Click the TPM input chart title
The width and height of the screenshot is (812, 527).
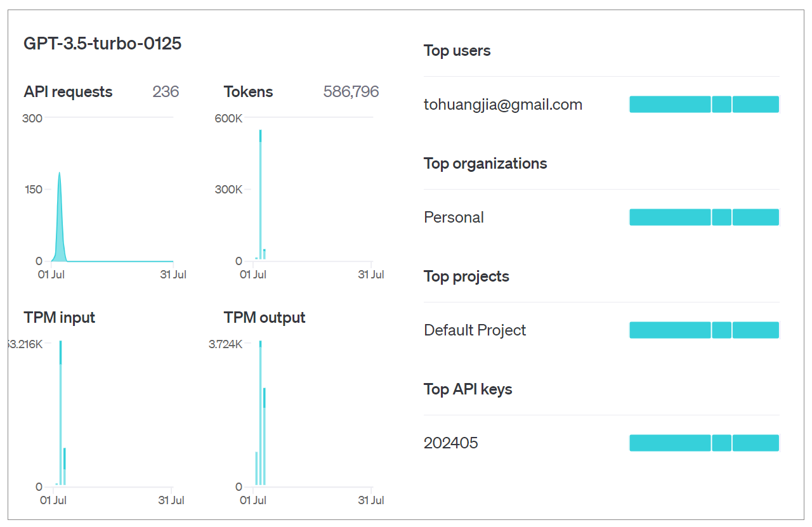(59, 318)
